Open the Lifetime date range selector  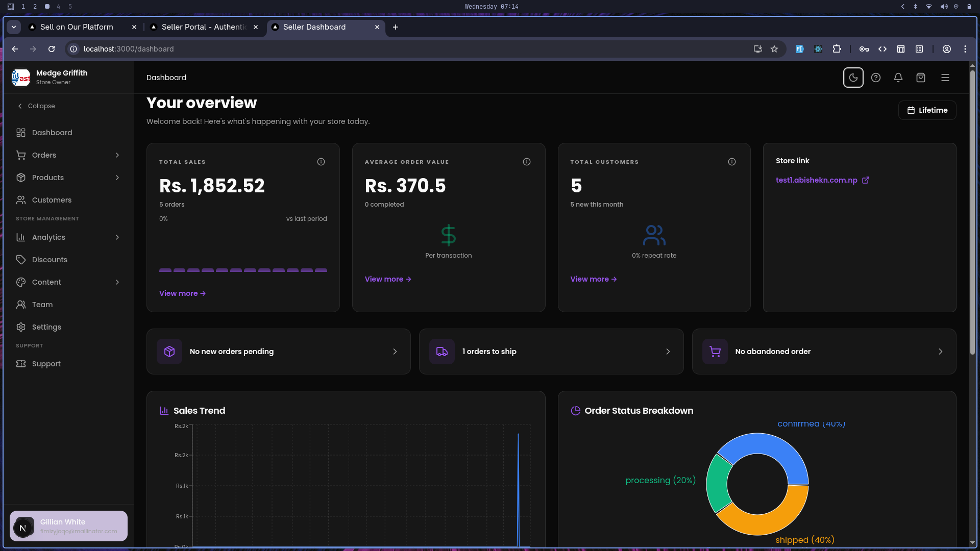[x=927, y=110]
